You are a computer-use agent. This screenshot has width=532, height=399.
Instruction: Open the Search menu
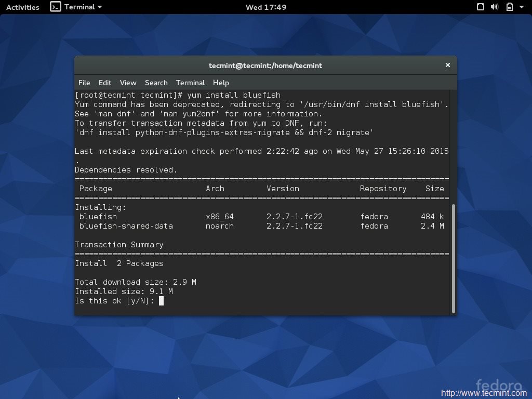[x=156, y=83]
